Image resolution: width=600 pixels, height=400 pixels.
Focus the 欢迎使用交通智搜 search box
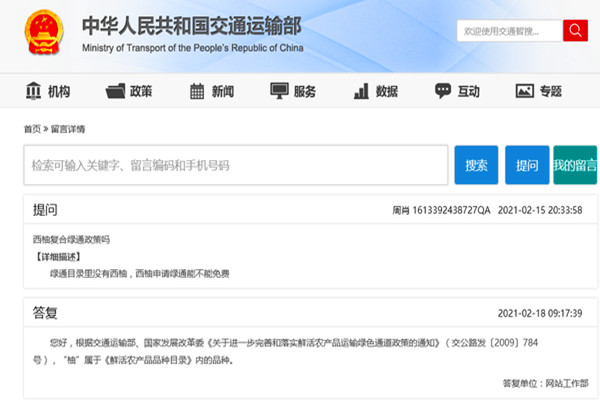click(508, 32)
